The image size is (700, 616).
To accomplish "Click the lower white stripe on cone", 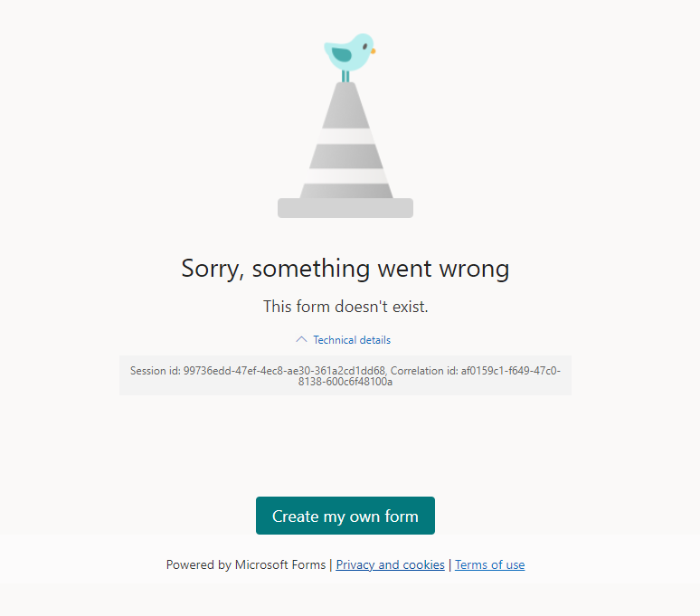I will [346, 175].
